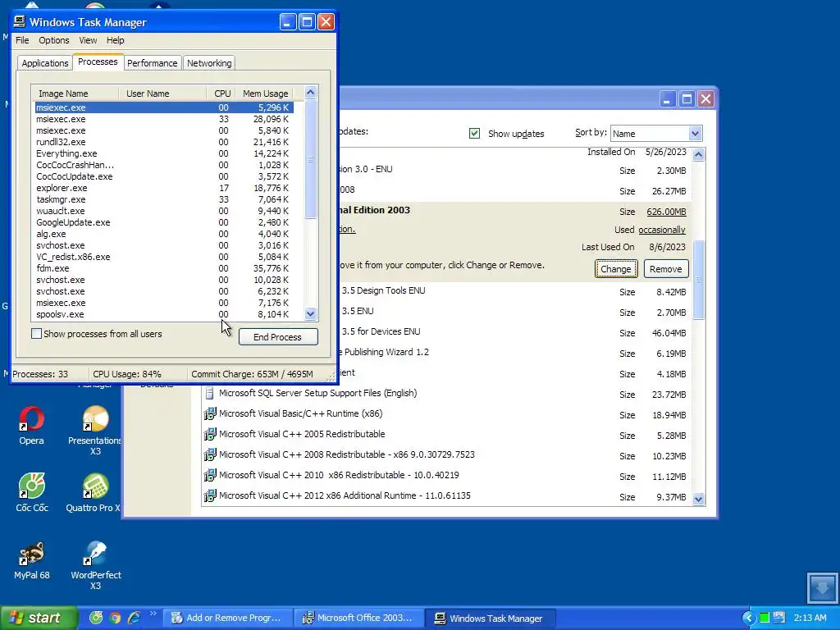840x630 pixels.
Task: Click the program list scroll down arrow
Action: [x=698, y=499]
